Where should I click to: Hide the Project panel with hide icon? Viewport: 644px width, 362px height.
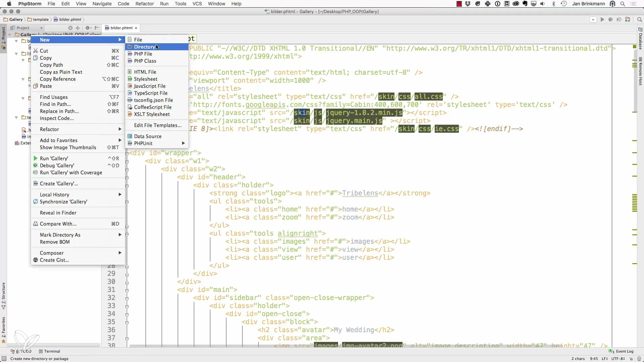point(97,28)
